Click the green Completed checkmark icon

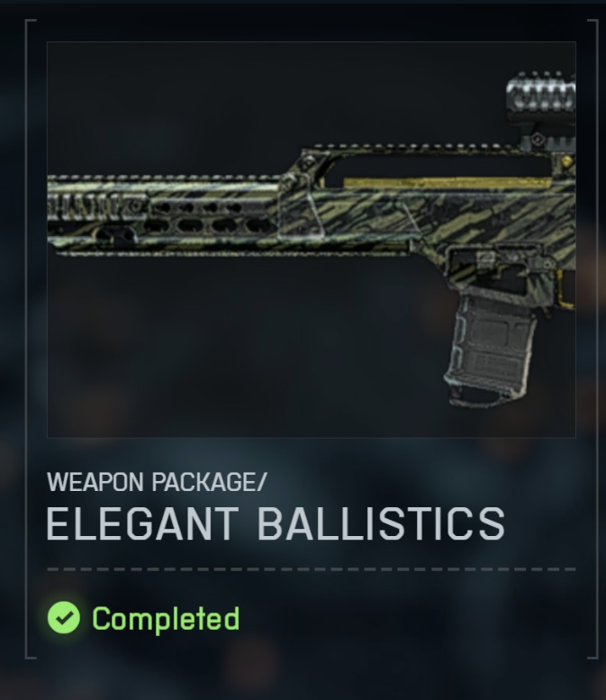click(64, 617)
